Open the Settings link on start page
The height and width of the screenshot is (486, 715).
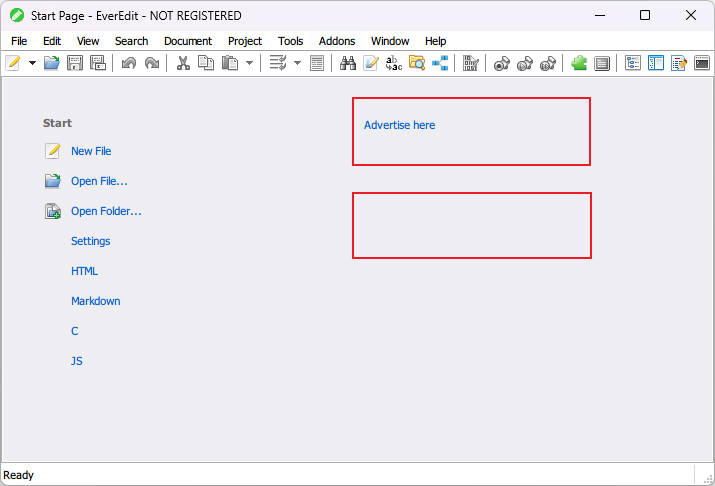[91, 241]
